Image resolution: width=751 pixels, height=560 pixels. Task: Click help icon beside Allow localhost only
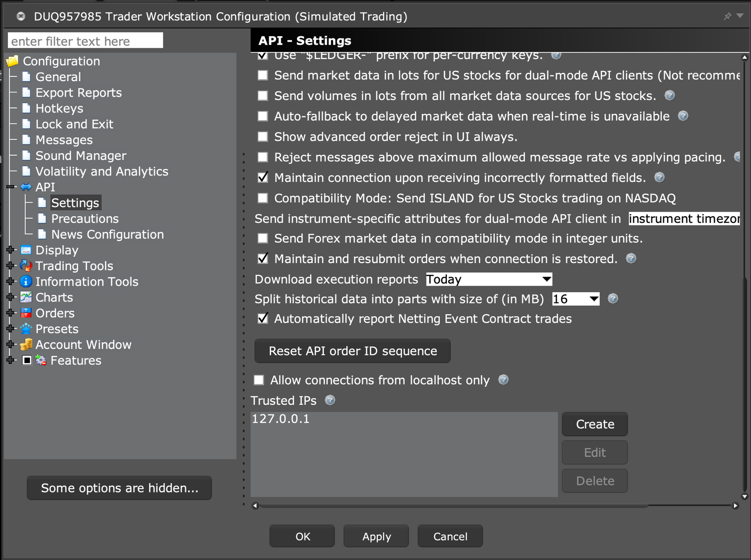click(503, 379)
